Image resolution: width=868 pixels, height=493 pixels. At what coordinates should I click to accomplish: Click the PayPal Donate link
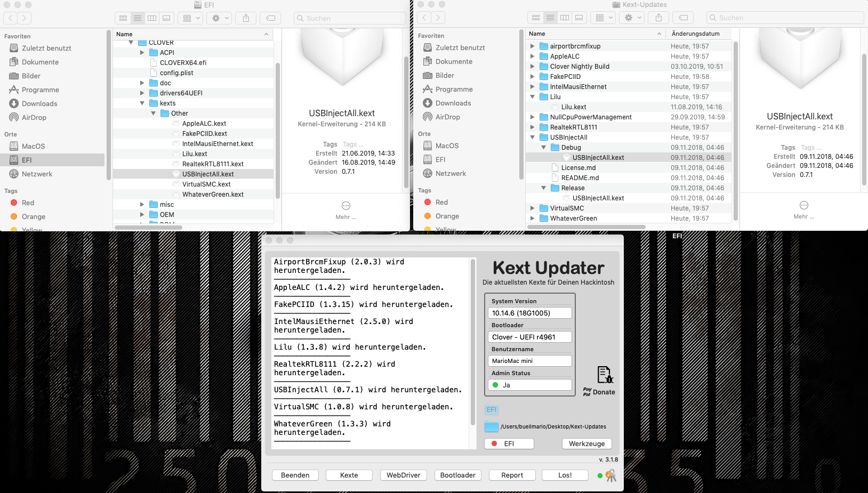599,392
